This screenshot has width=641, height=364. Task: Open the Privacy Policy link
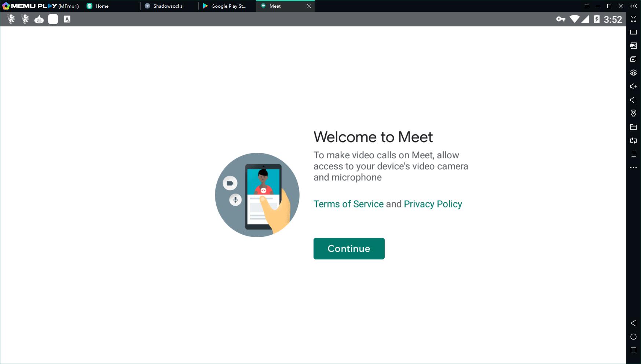(433, 204)
